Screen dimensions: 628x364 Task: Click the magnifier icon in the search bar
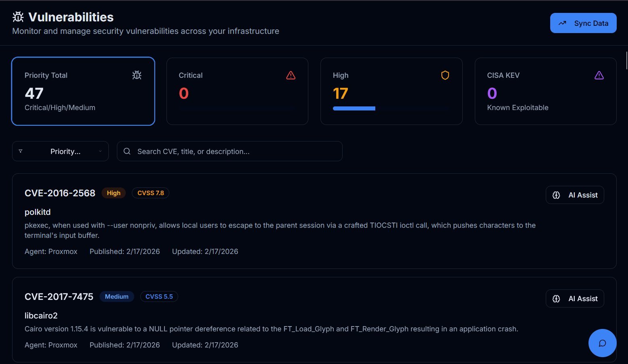click(x=127, y=151)
